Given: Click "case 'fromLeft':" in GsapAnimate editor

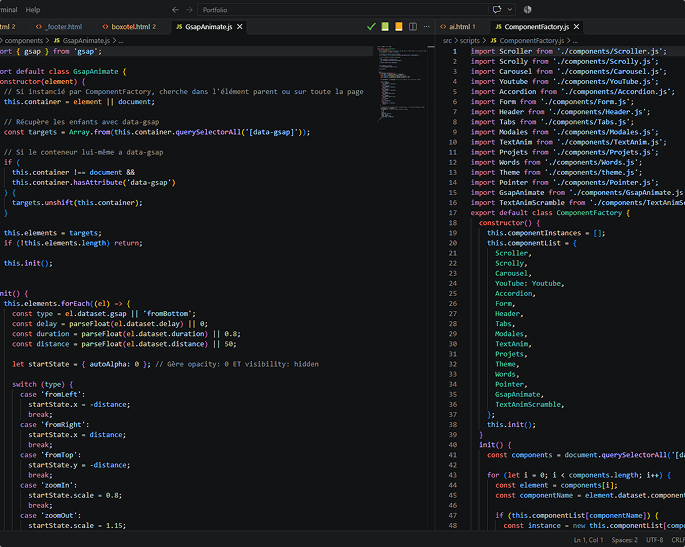Looking at the screenshot, I should coord(52,395).
